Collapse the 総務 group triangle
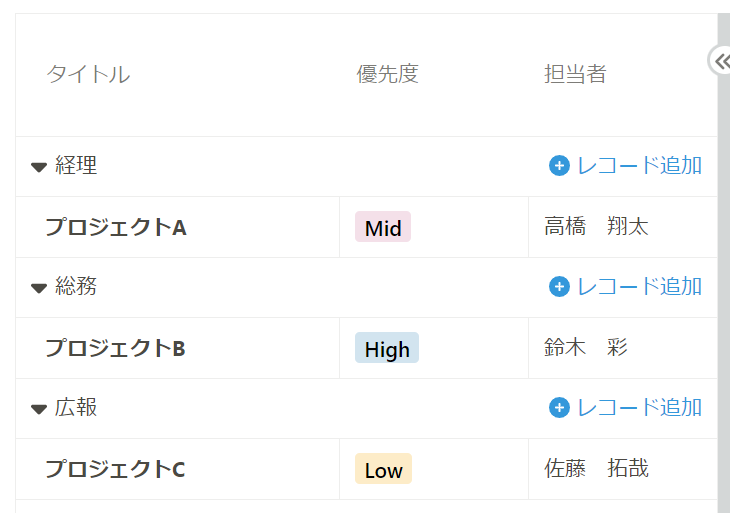This screenshot has width=730, height=513. click(x=39, y=288)
